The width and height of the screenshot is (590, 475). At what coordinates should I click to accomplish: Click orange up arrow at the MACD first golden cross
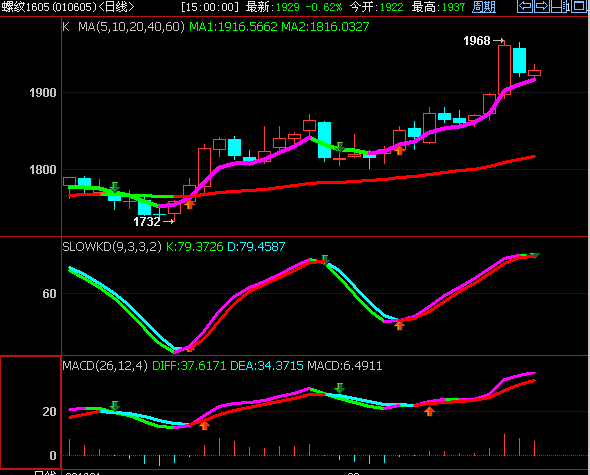(204, 426)
